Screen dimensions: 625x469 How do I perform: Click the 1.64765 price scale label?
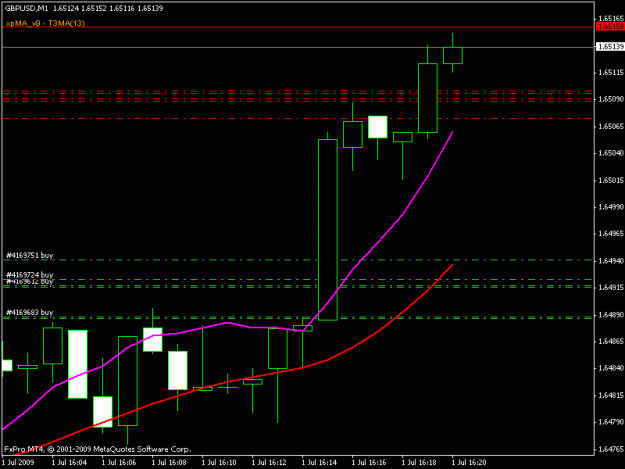611,449
